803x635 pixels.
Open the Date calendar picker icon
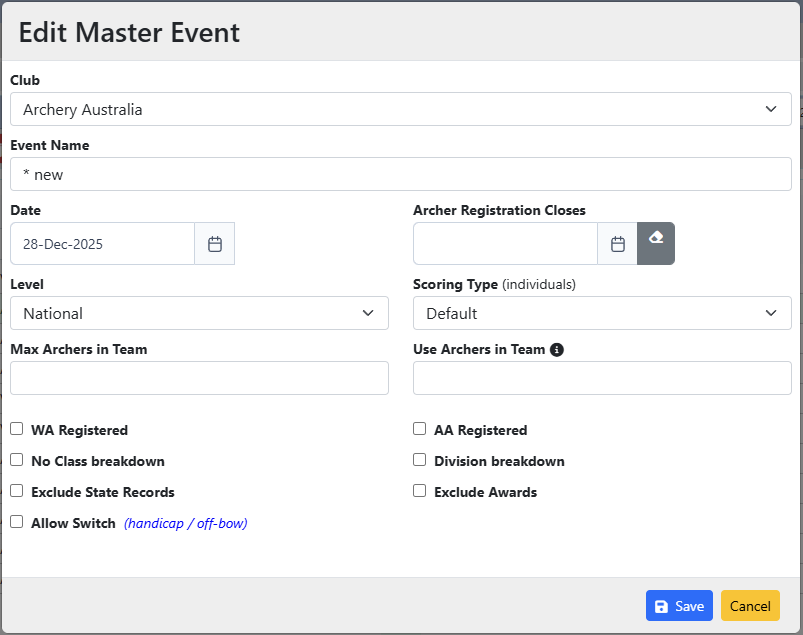(x=214, y=244)
